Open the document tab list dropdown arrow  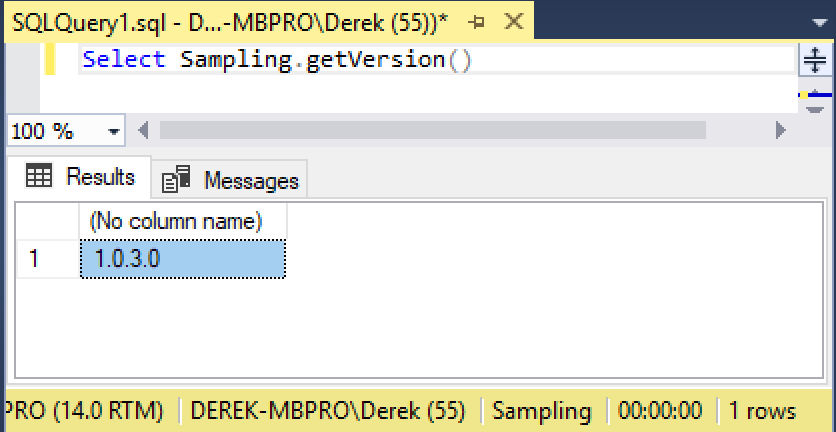[x=819, y=23]
